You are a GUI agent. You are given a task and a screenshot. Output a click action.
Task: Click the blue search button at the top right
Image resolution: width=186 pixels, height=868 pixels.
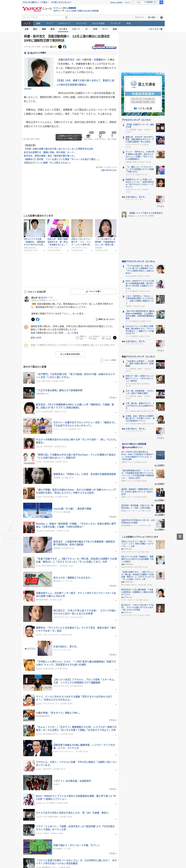(x=161, y=2)
